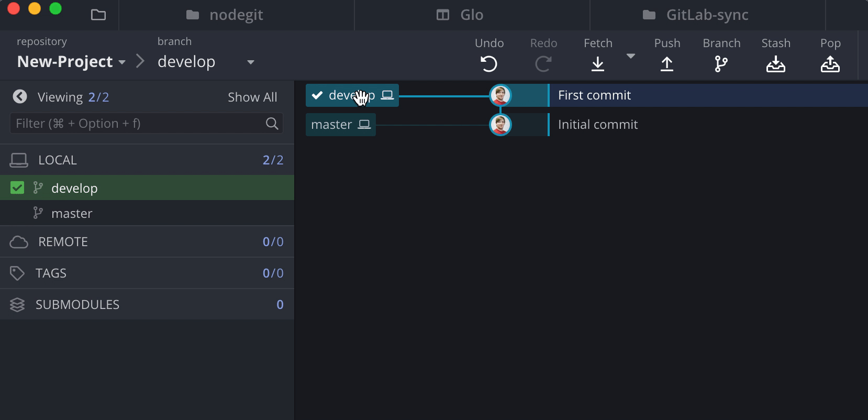Select the master branch label in graph

click(341, 125)
